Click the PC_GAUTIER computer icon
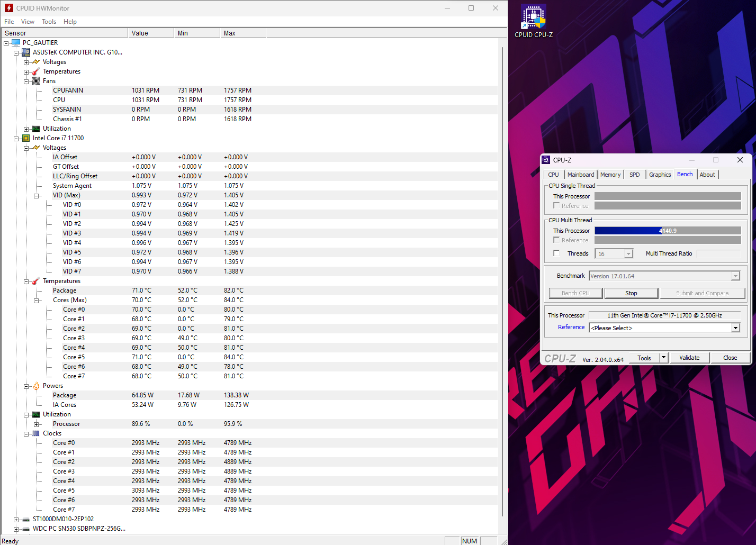 (16, 43)
